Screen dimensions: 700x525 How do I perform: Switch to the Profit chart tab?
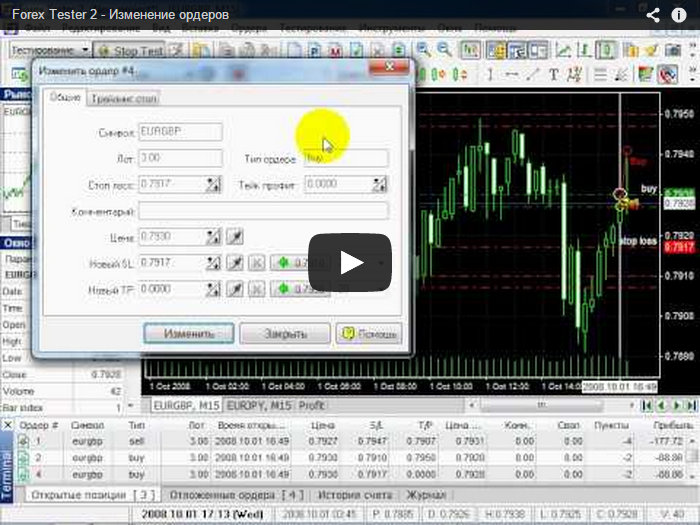pyautogui.click(x=311, y=405)
